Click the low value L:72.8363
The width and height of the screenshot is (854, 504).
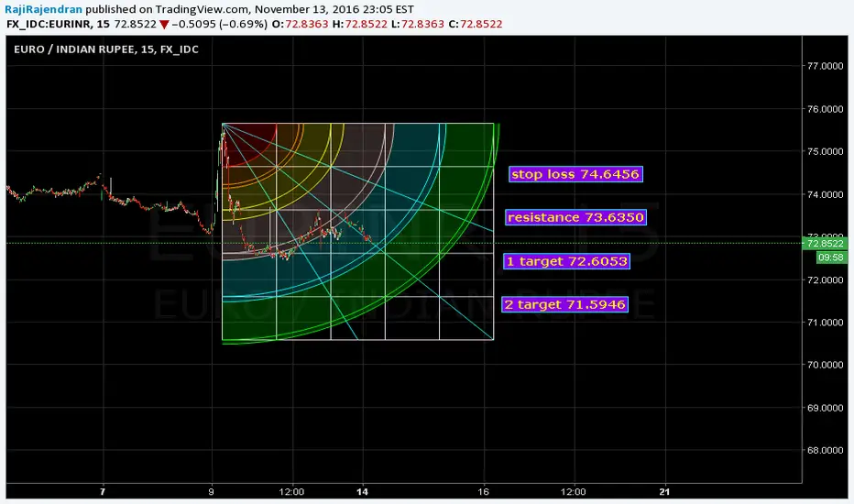417,24
